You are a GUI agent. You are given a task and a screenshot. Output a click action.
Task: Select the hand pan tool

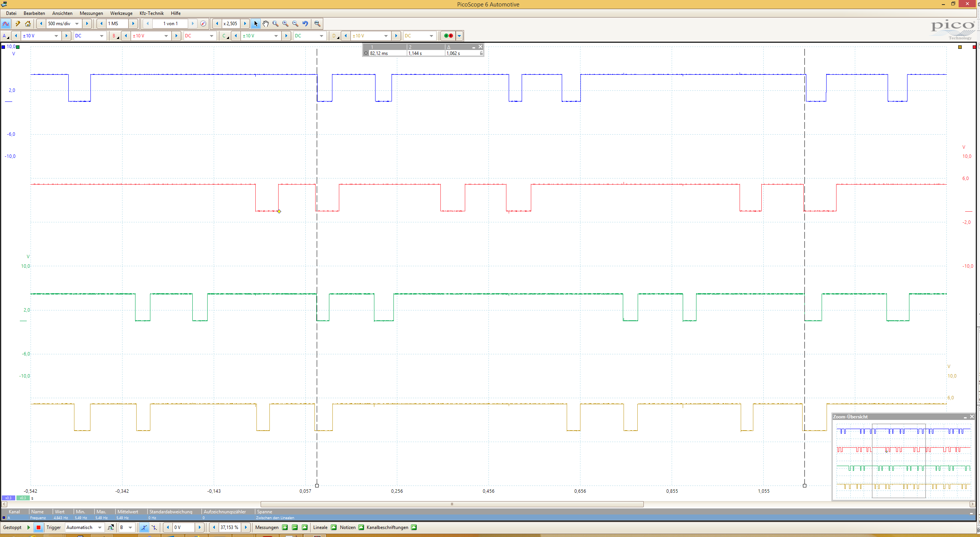pyautogui.click(x=266, y=24)
